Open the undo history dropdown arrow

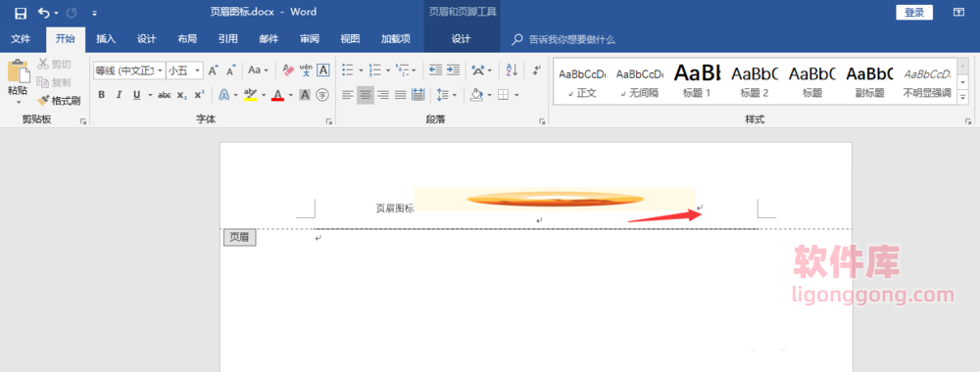[x=56, y=13]
